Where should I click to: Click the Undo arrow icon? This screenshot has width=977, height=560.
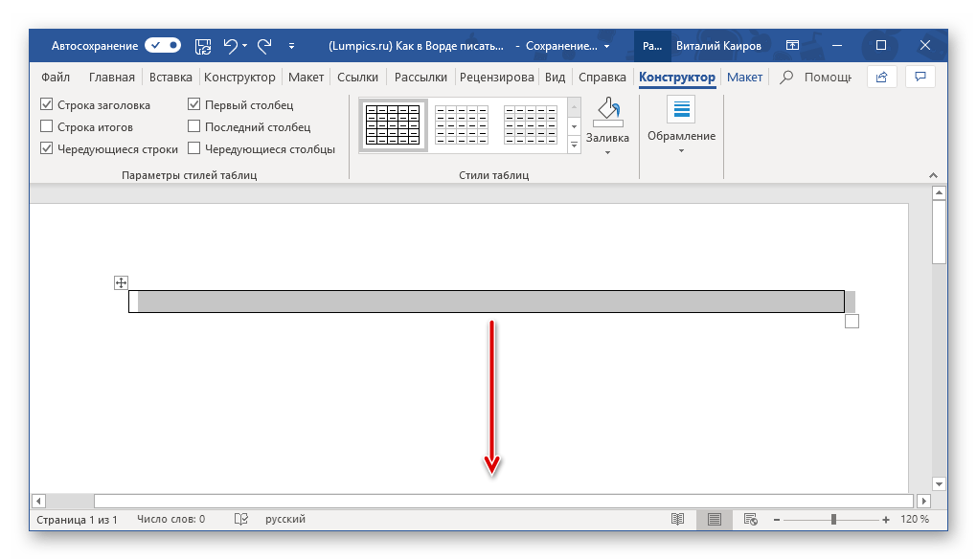230,45
